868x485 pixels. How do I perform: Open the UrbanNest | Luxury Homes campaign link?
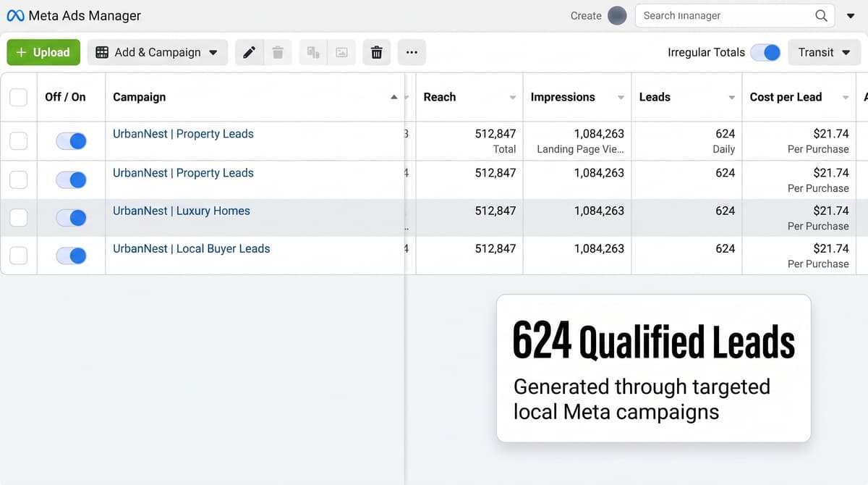click(x=182, y=211)
